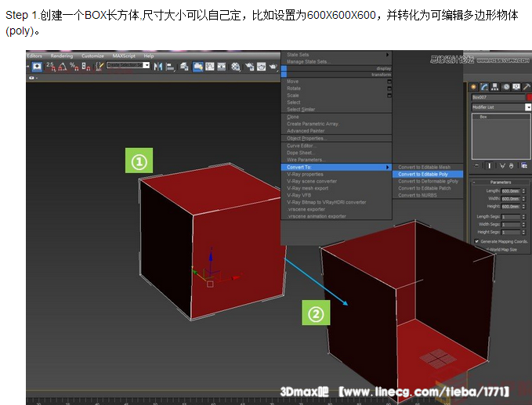Click the Render Production teapot icon
The width and height of the screenshot is (532, 405).
click(x=273, y=67)
